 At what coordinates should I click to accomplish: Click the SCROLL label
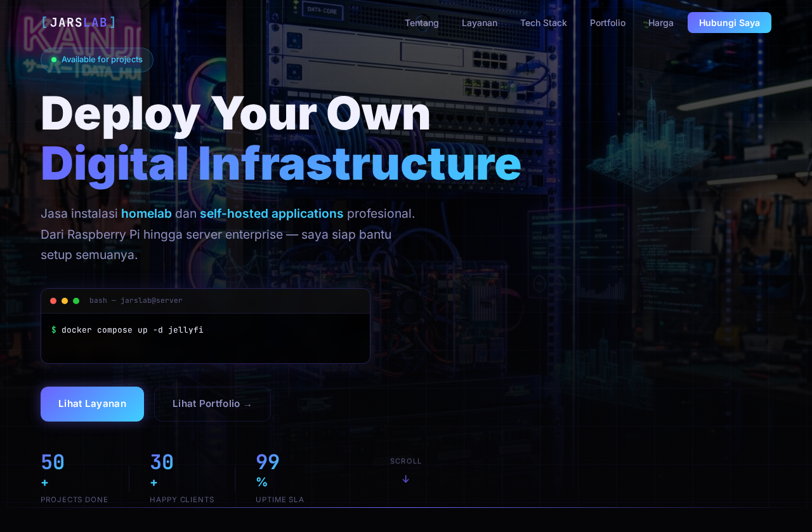[x=406, y=462]
